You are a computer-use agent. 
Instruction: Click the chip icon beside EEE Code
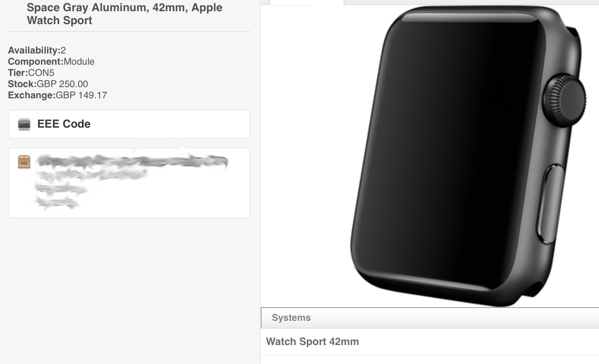coord(24,124)
